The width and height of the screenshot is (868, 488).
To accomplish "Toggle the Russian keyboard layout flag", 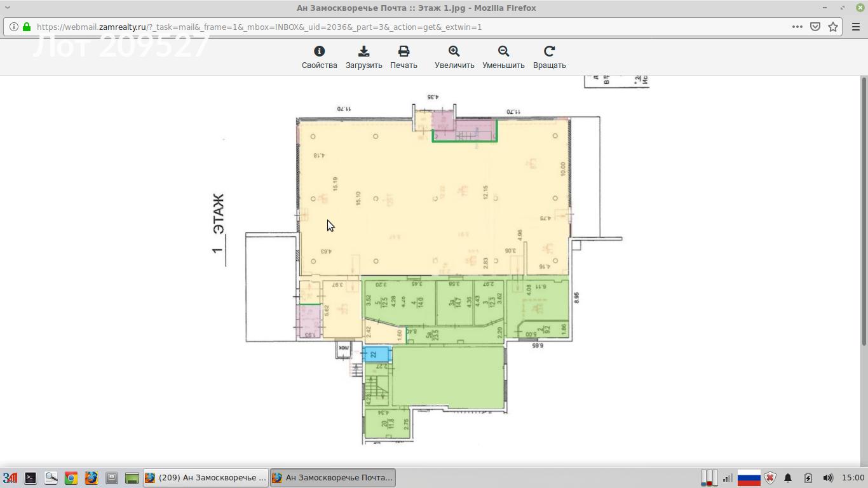I will click(x=749, y=478).
